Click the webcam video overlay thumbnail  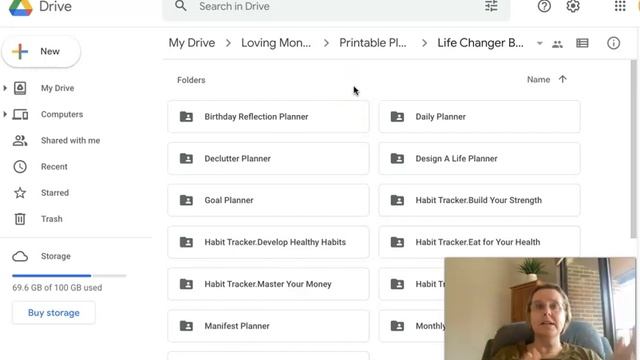540,309
